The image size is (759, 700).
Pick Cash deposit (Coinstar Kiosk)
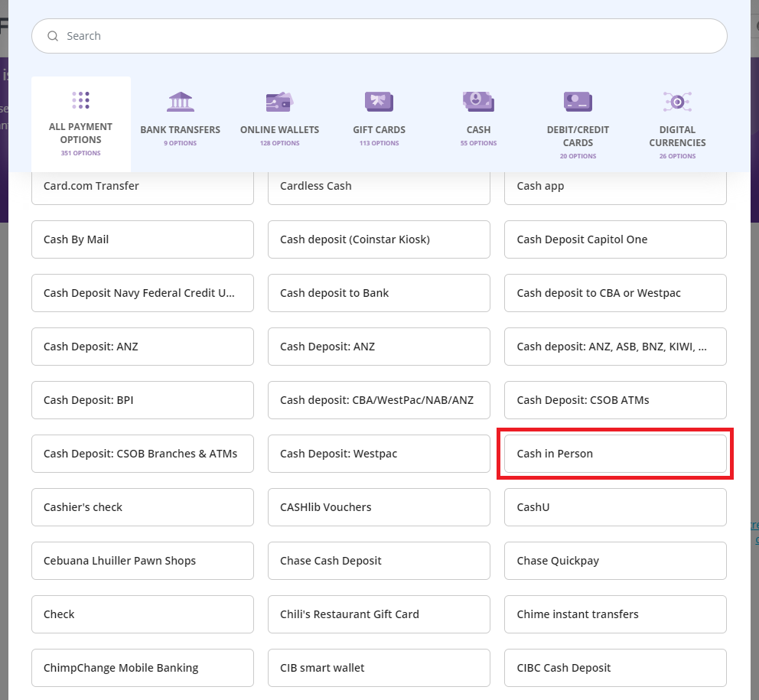point(379,239)
